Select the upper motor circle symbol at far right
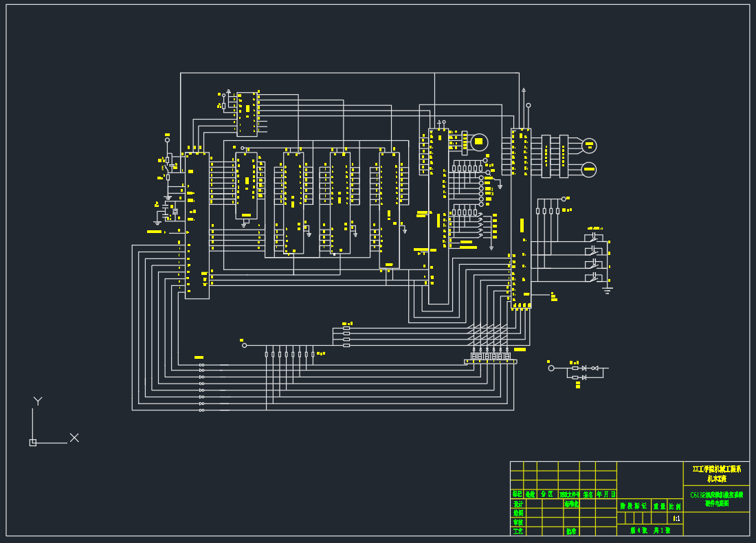 click(x=589, y=146)
